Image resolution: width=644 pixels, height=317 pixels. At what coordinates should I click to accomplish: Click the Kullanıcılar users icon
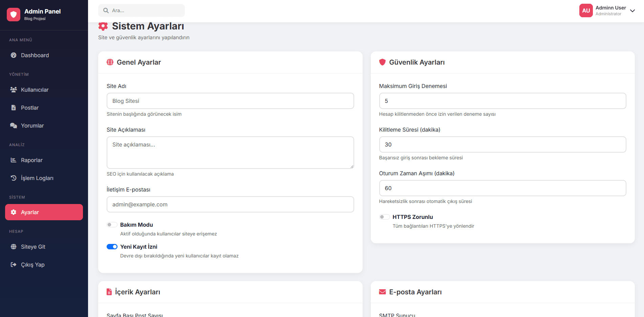[14, 89]
